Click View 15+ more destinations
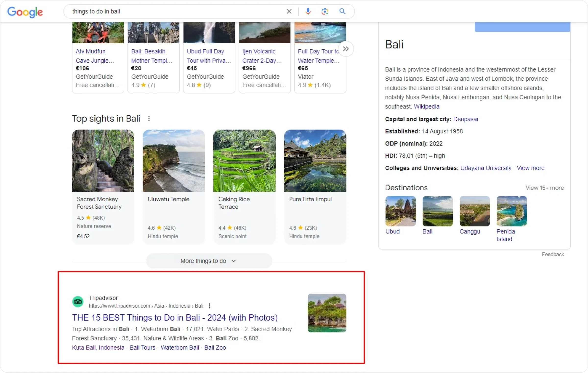588x373 pixels. tap(545, 188)
